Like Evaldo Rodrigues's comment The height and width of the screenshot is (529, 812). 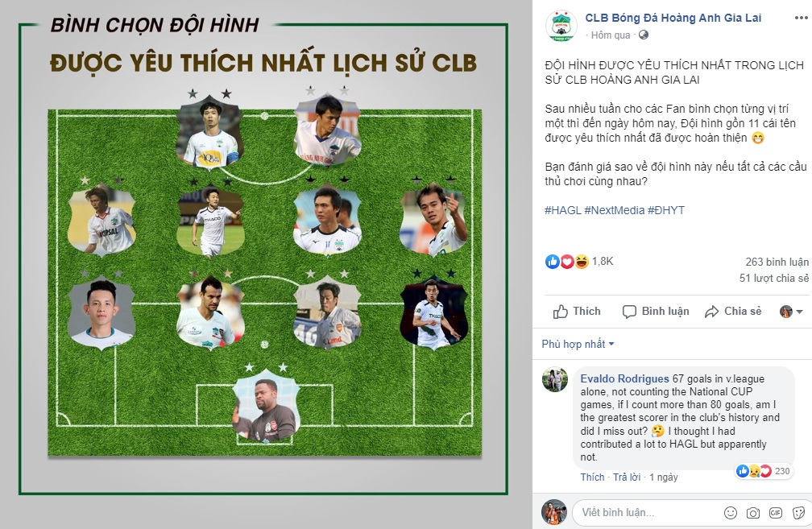pos(592,477)
